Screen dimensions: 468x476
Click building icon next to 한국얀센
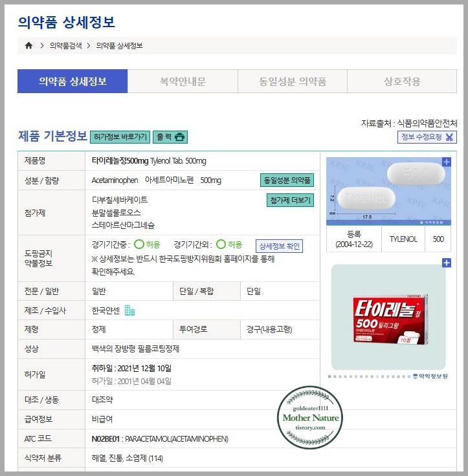[129, 310]
